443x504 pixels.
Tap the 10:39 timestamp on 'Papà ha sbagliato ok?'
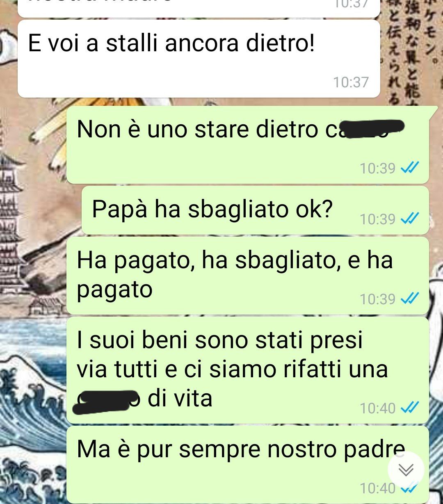[x=377, y=219]
